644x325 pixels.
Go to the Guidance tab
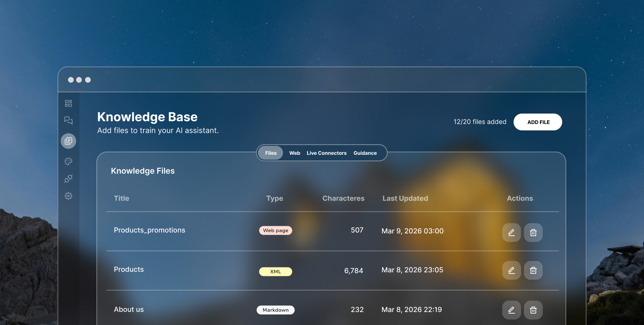coord(365,153)
